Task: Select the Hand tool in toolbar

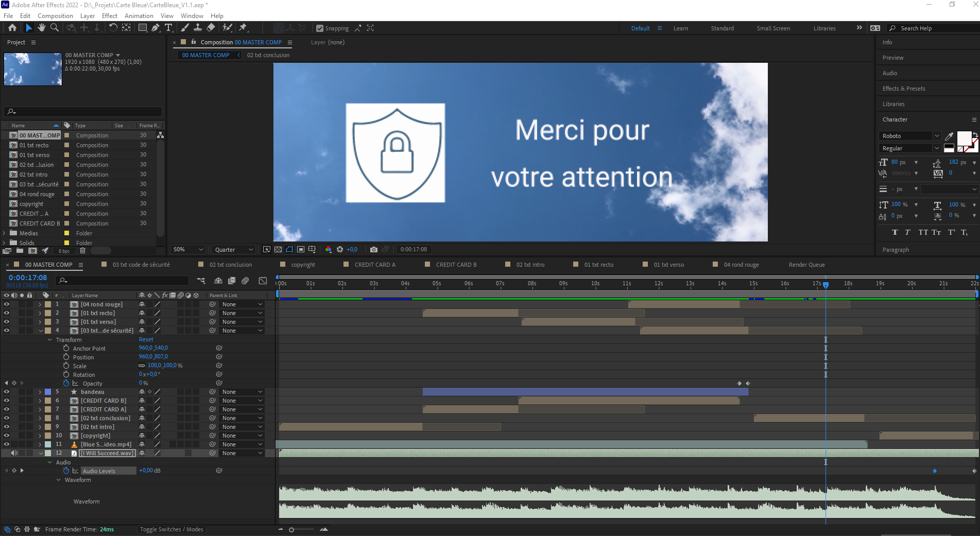Action: pos(42,28)
